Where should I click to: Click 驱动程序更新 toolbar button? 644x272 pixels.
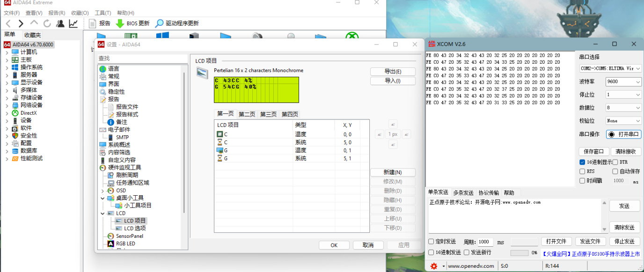[177, 23]
